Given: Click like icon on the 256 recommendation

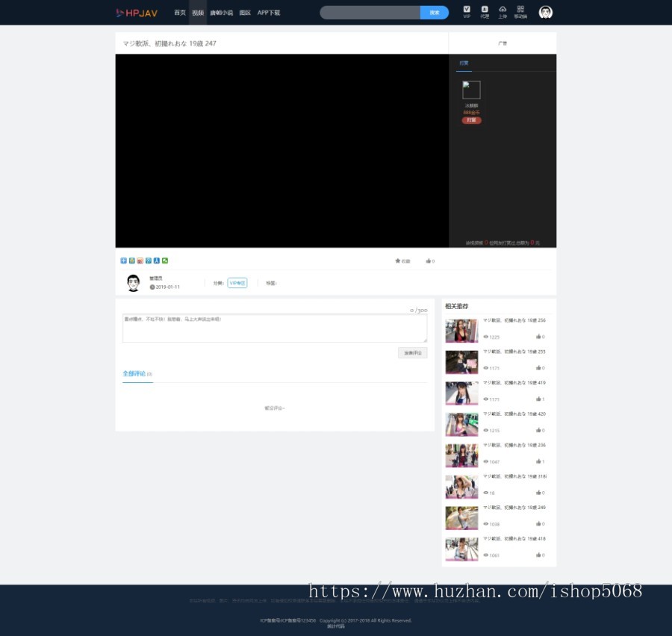Looking at the screenshot, I should click(x=538, y=337).
